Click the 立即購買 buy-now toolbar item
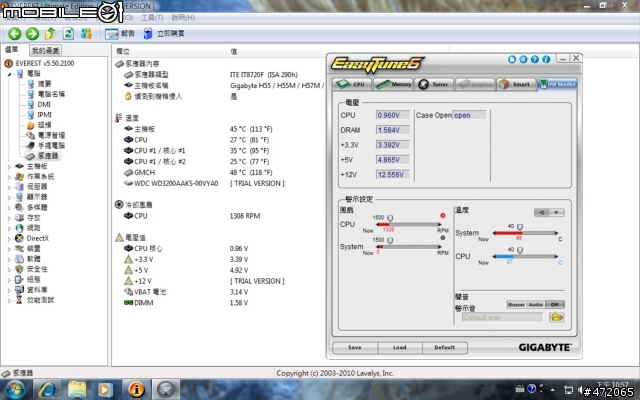The width and height of the screenshot is (640, 400). pos(164,33)
